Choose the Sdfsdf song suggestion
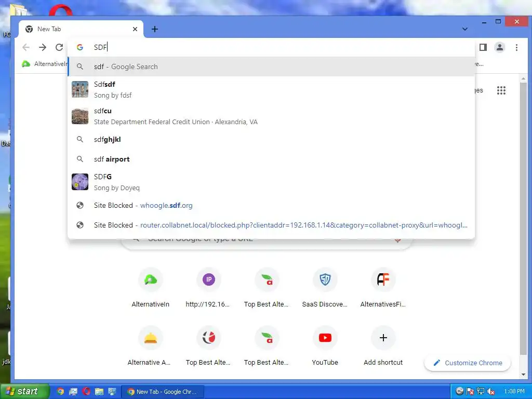The image size is (532, 399). click(x=271, y=89)
